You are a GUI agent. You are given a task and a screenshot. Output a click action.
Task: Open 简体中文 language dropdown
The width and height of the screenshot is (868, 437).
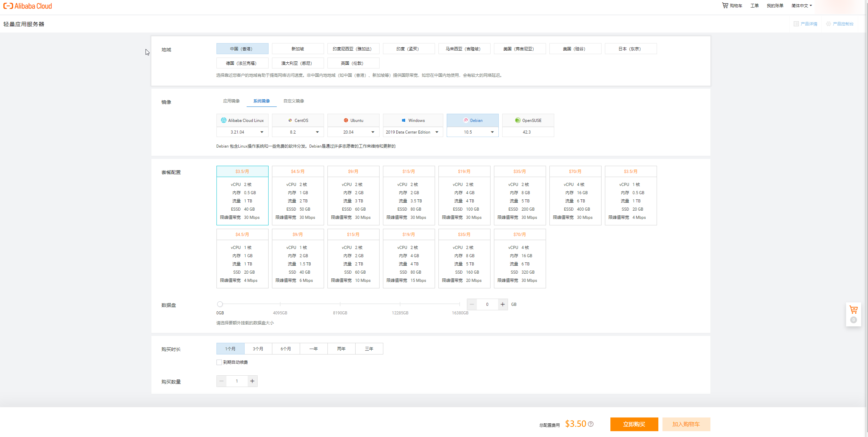click(x=802, y=5)
